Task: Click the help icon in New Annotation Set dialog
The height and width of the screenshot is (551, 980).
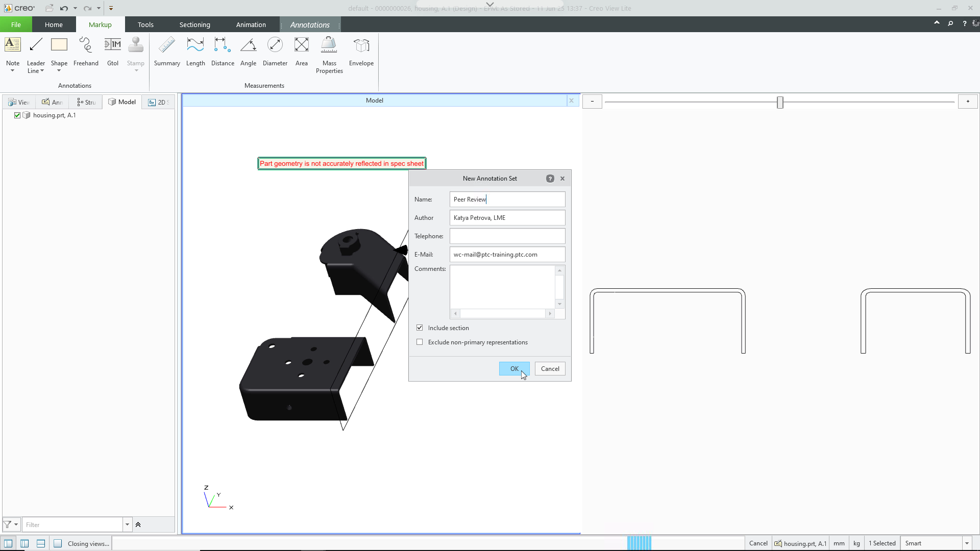Action: 550,179
